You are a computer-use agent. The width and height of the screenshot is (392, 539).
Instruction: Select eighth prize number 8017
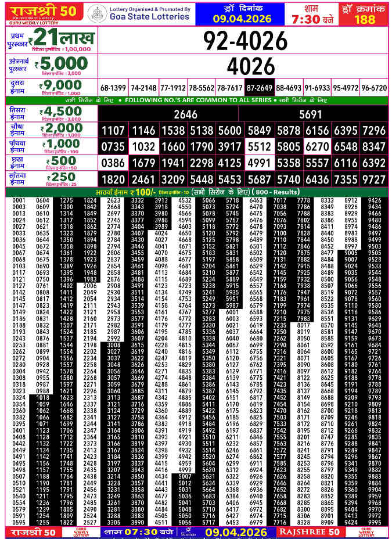click(x=303, y=325)
